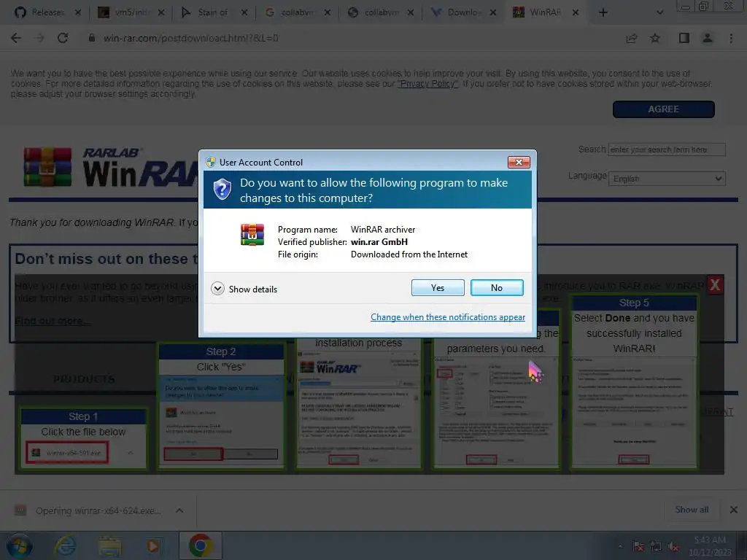
Task: Click the address bar URL win-rar.com
Action: pos(190,38)
